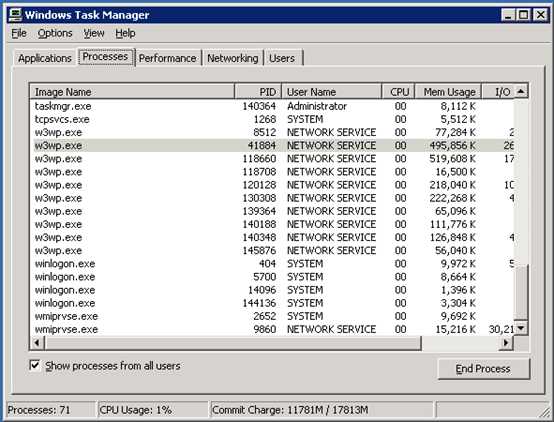Click the 222,268 K memory value
Viewport: 554px width, 422px height.
pos(453,198)
